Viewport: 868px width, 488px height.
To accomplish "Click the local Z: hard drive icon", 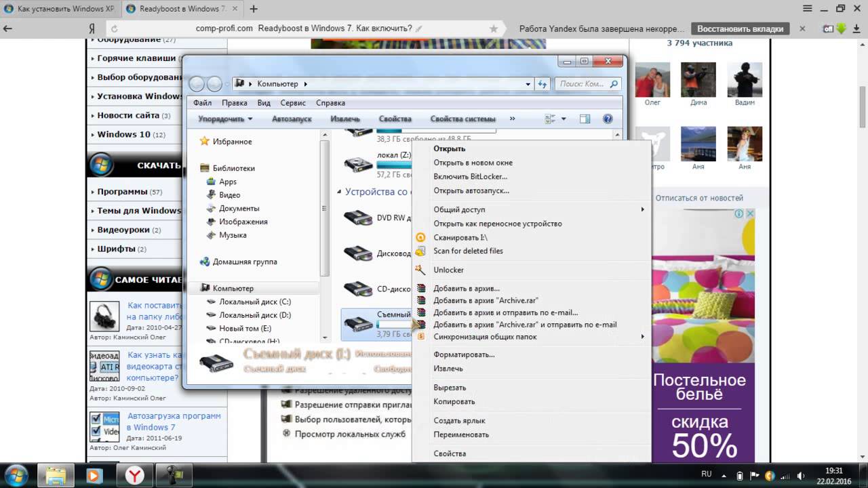I will (357, 163).
